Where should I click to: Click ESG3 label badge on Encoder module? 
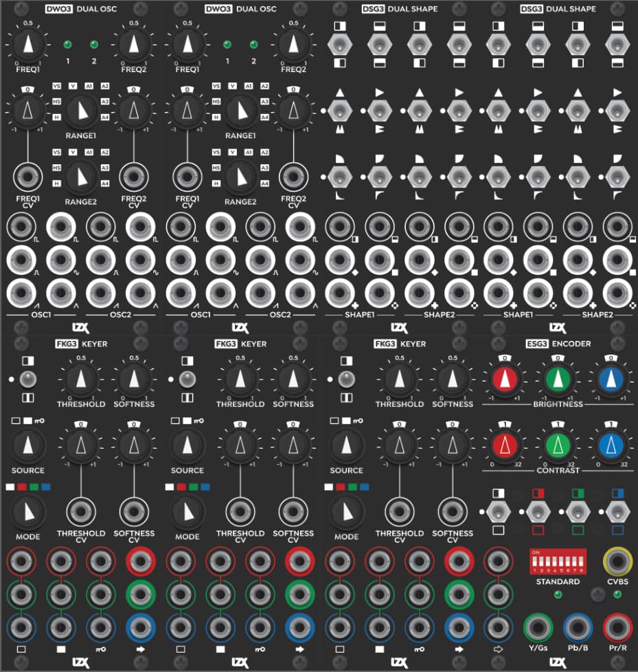tap(537, 344)
